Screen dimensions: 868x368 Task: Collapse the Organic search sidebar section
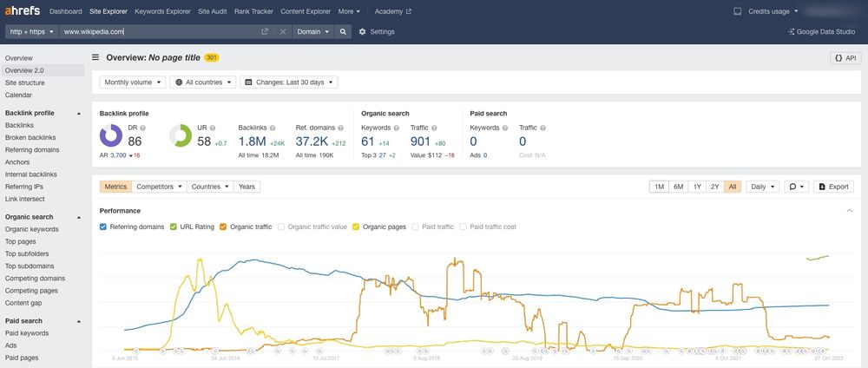pyautogui.click(x=79, y=217)
